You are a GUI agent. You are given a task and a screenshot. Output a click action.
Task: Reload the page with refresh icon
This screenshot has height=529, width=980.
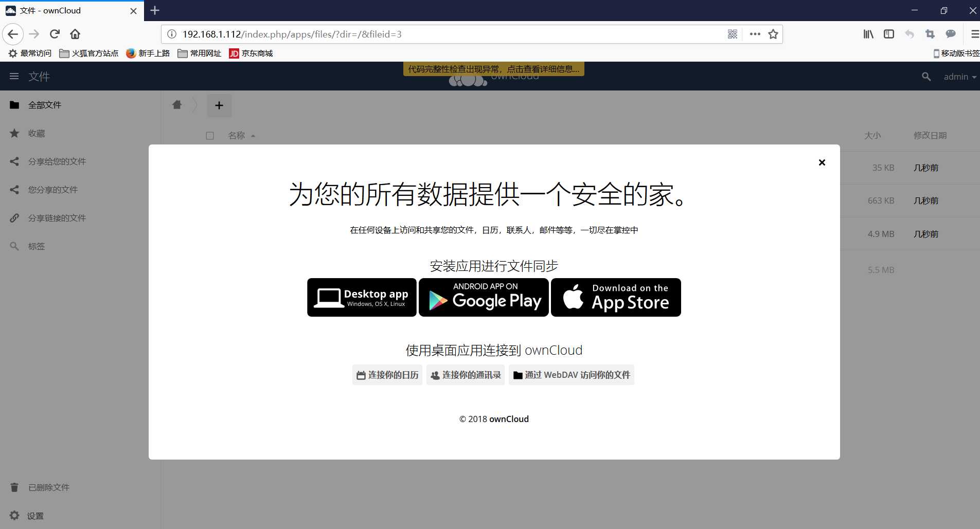[55, 34]
